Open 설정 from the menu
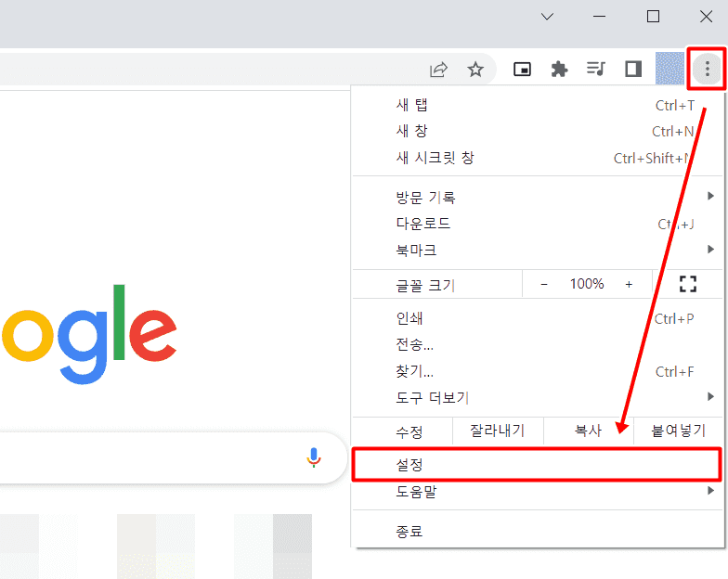The image size is (728, 579). [537, 464]
